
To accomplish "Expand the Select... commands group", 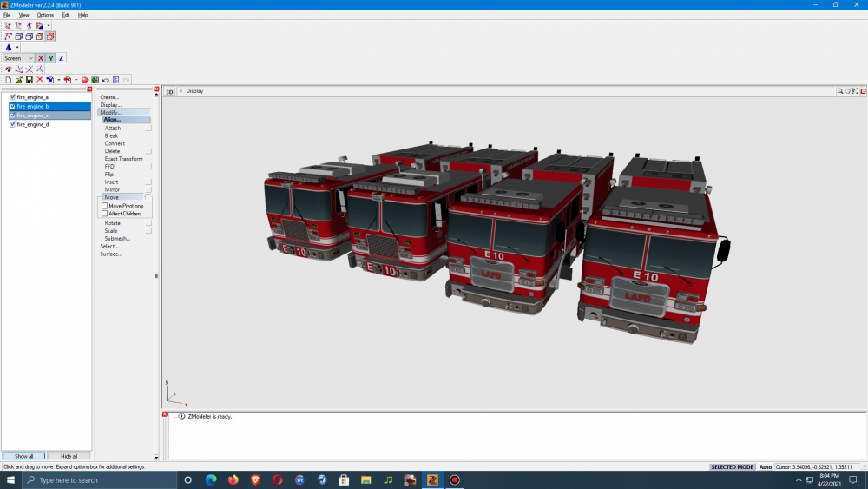I will point(109,246).
